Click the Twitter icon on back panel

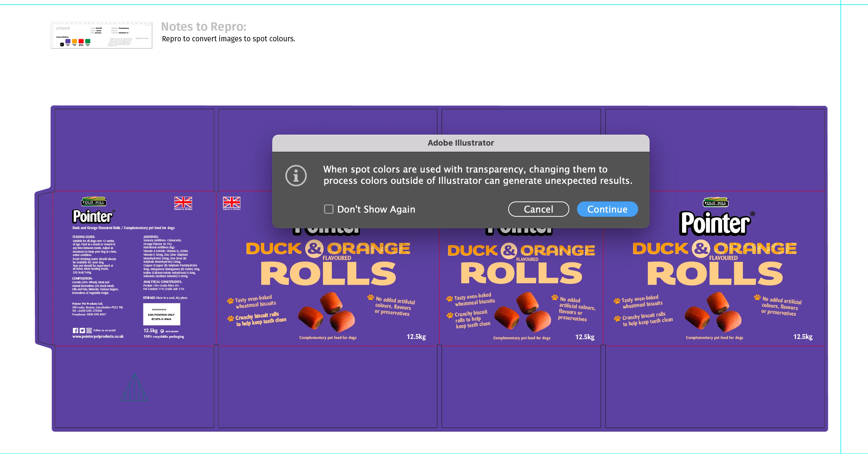[x=82, y=331]
